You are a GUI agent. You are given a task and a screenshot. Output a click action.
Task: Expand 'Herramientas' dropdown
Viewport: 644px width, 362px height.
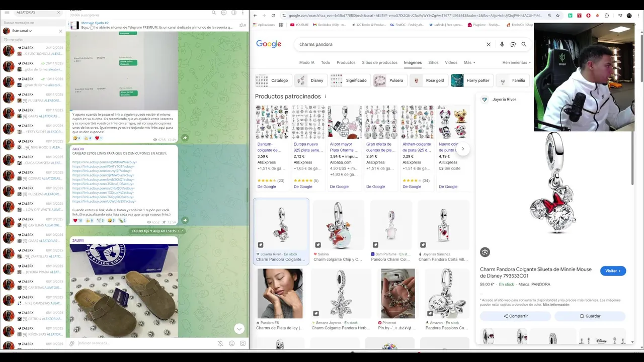(516, 62)
